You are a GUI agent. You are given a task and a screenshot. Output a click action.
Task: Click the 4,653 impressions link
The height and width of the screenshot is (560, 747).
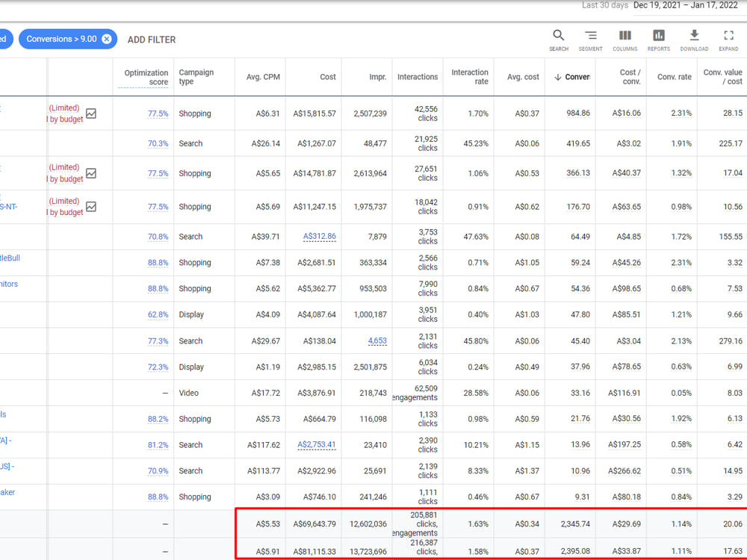[377, 340]
